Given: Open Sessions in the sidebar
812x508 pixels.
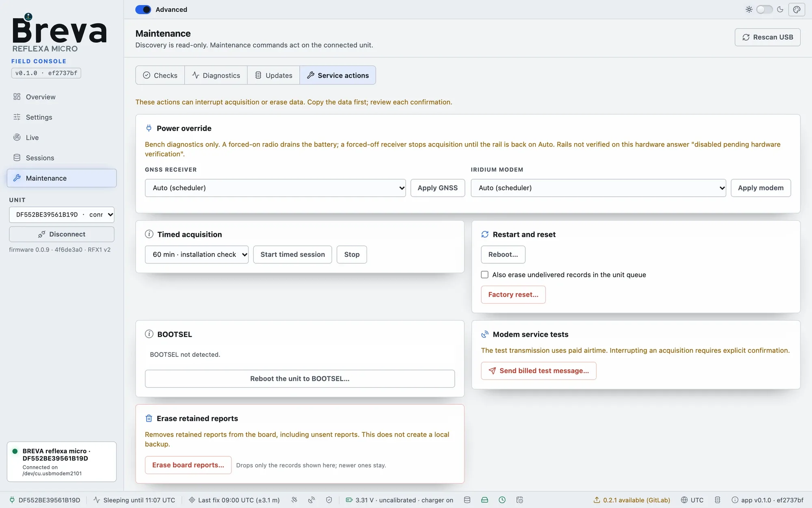Looking at the screenshot, I should pos(62,158).
